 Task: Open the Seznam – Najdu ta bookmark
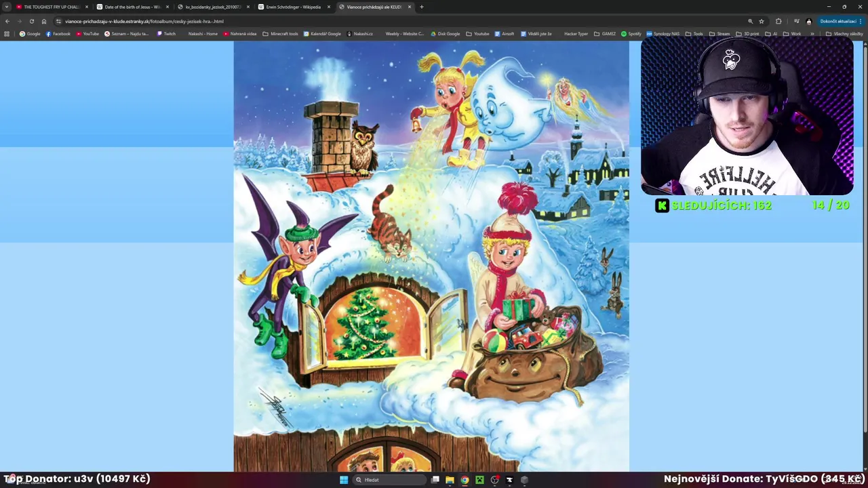click(x=127, y=34)
